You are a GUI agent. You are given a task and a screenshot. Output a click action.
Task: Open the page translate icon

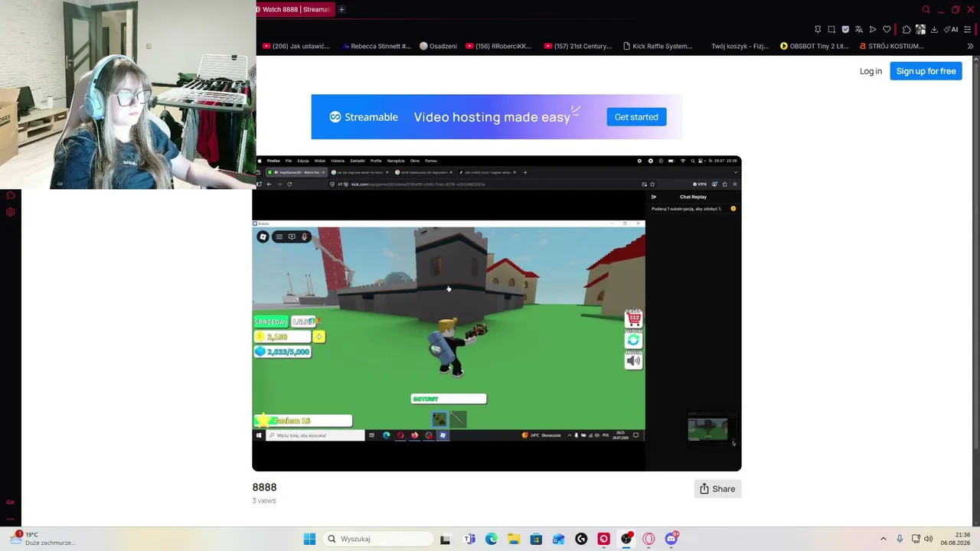click(x=859, y=29)
